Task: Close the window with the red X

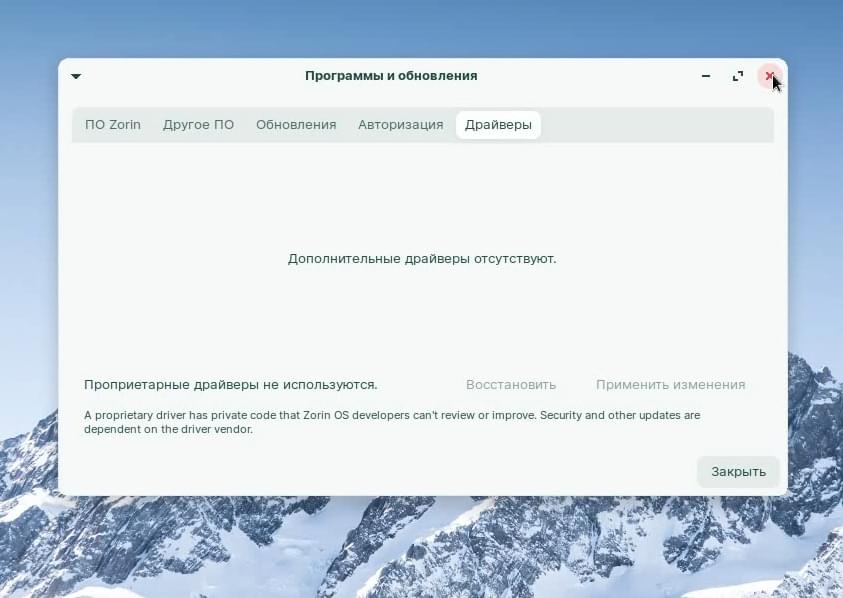Action: (x=769, y=76)
